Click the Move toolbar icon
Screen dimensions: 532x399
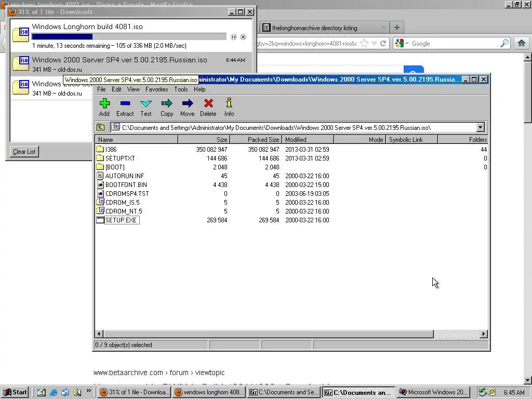coord(187,107)
